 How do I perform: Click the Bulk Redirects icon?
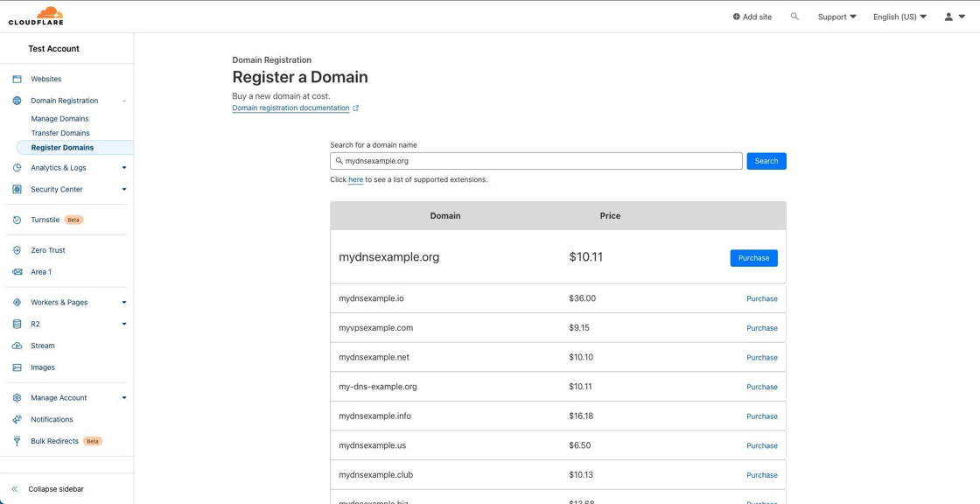[x=17, y=441]
